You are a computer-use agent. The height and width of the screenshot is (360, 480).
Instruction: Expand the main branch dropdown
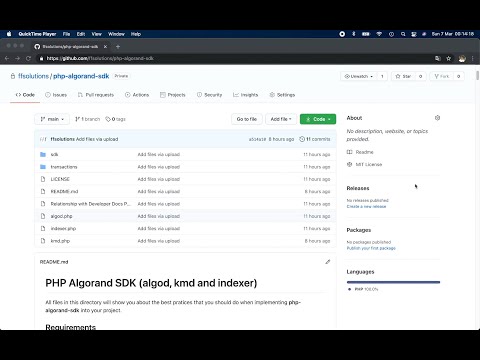[x=52, y=119]
